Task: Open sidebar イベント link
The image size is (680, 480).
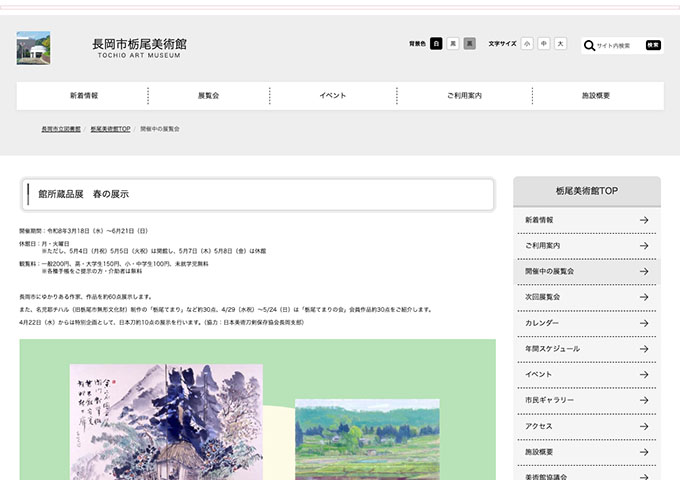Action: point(587,374)
